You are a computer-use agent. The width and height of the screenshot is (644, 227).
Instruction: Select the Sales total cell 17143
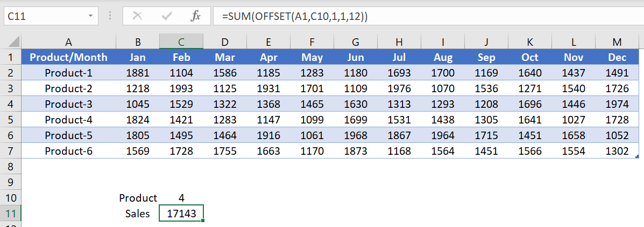point(181,214)
